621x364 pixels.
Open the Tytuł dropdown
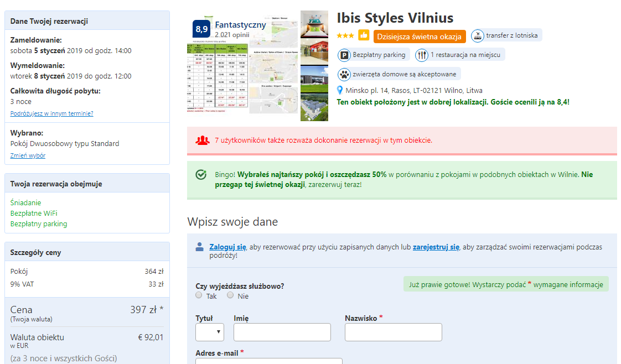[x=210, y=332]
